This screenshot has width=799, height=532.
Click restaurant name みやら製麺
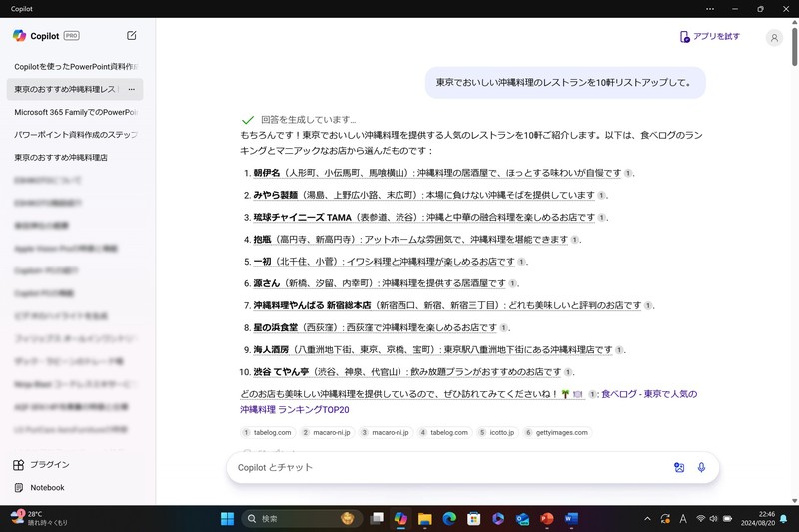coord(276,195)
